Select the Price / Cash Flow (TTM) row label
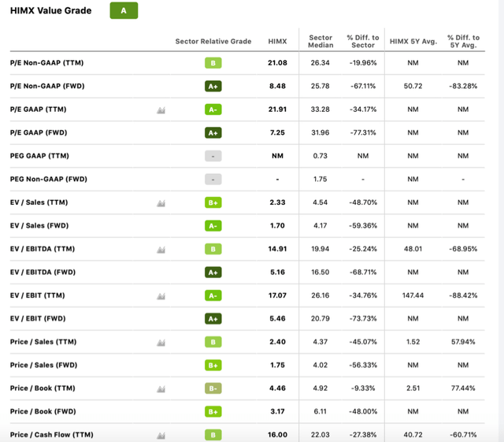504x442 pixels. (x=52, y=435)
